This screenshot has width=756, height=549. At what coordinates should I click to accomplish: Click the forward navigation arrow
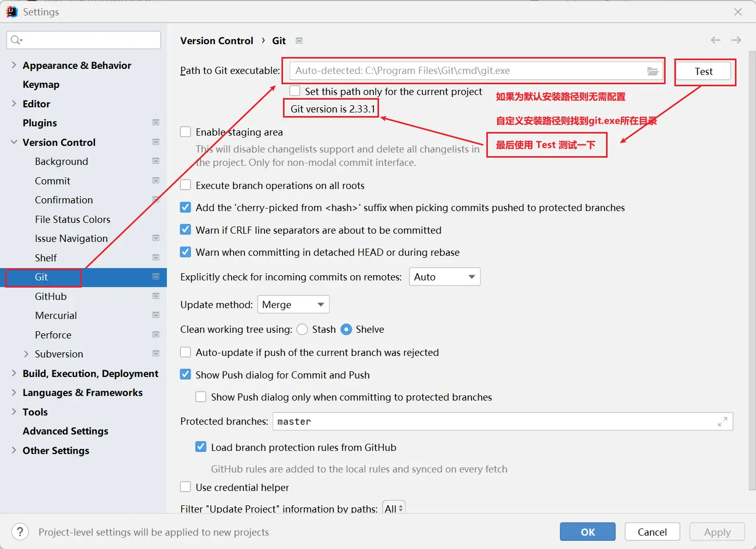[736, 40]
